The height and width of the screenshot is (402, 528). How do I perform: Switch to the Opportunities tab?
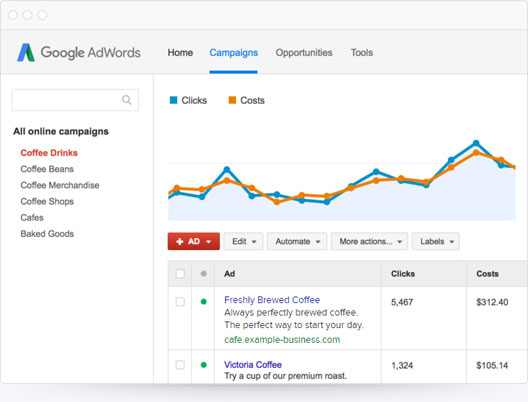coord(304,53)
